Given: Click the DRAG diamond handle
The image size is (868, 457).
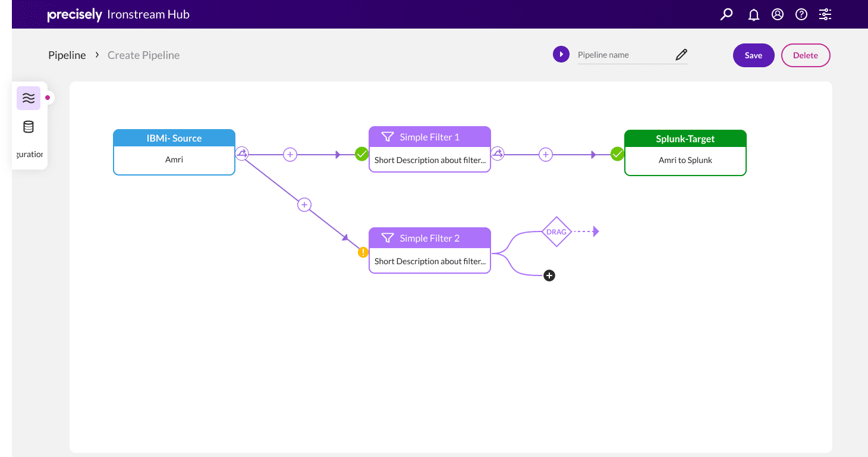Looking at the screenshot, I should tap(556, 231).
